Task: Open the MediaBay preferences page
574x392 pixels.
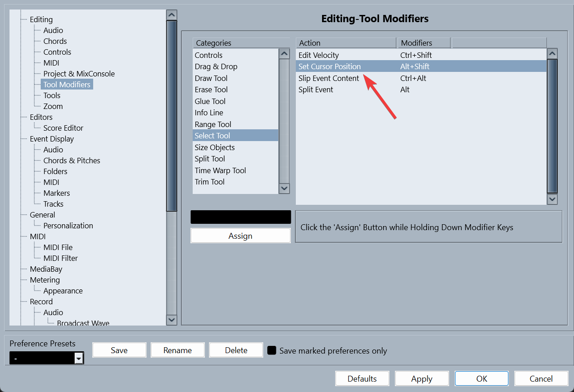Action: [x=46, y=269]
